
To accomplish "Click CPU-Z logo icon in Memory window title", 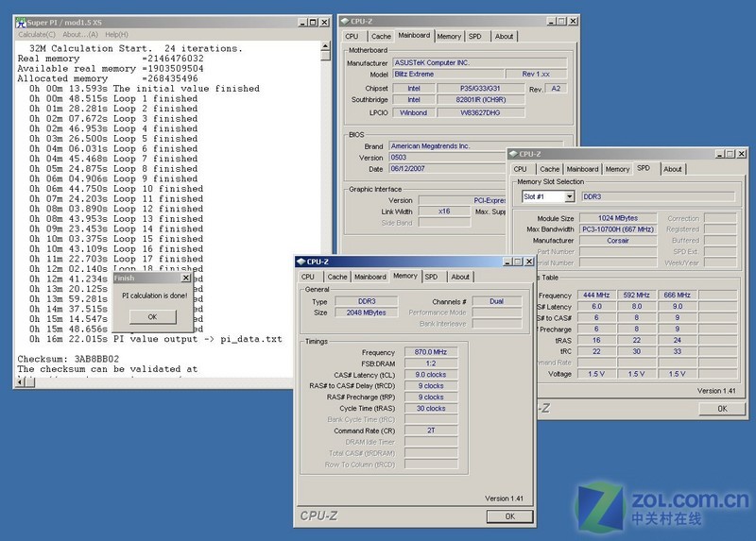I will point(301,262).
